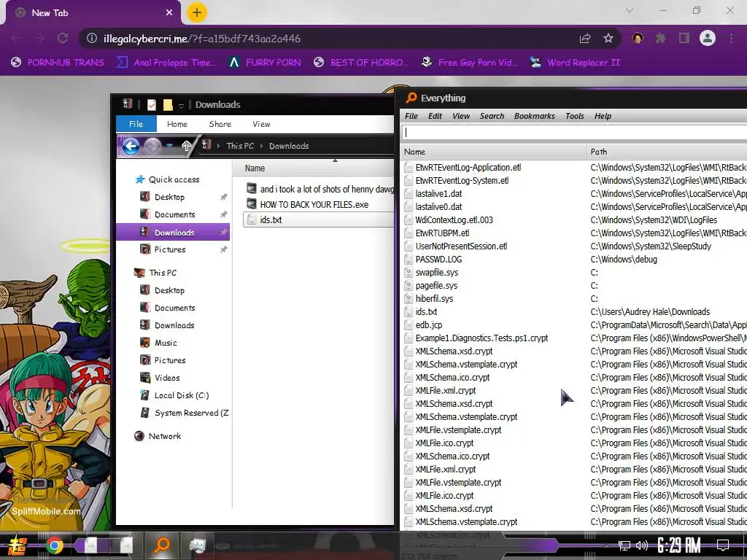Click the new folder icon in Explorer title bar
Screen dimensions: 747x560
click(x=168, y=105)
